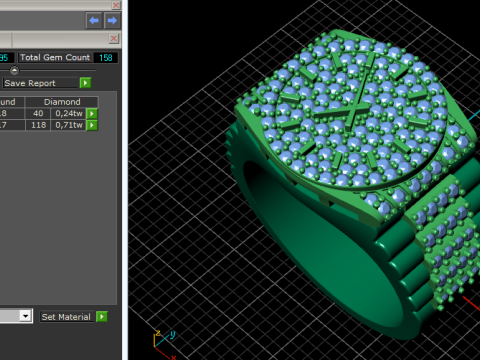Select the 0,71tw weight cell
Image resolution: width=480 pixels, height=360 pixels.
click(69, 125)
